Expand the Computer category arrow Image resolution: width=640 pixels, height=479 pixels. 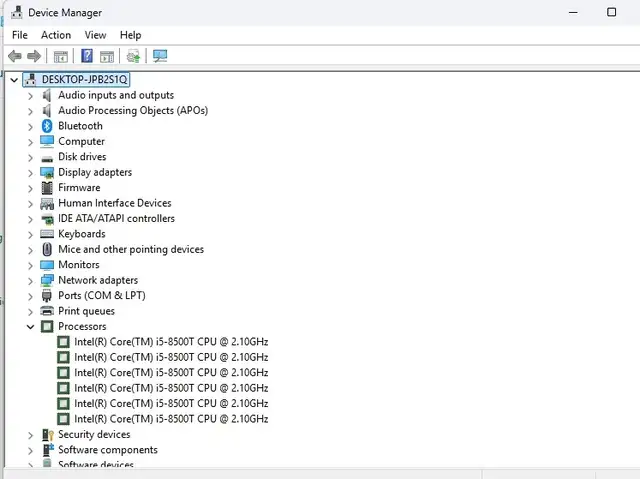[x=30, y=142]
